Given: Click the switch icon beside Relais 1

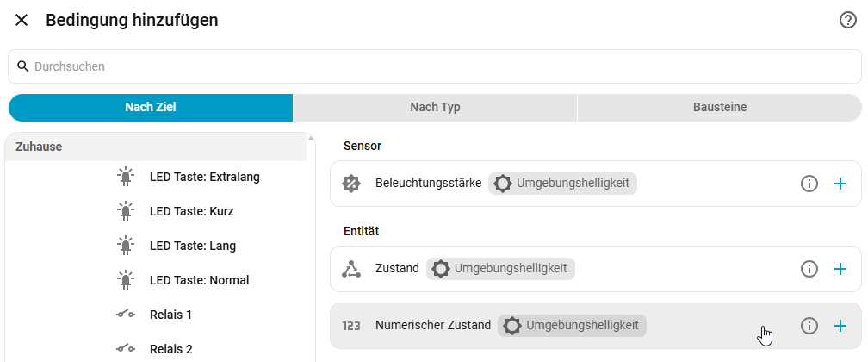Looking at the screenshot, I should click(126, 315).
